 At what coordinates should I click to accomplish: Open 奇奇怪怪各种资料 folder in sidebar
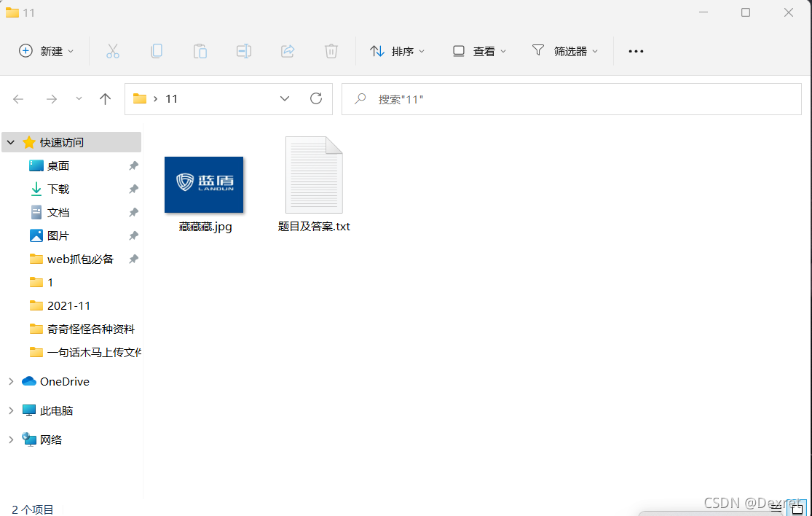[90, 329]
